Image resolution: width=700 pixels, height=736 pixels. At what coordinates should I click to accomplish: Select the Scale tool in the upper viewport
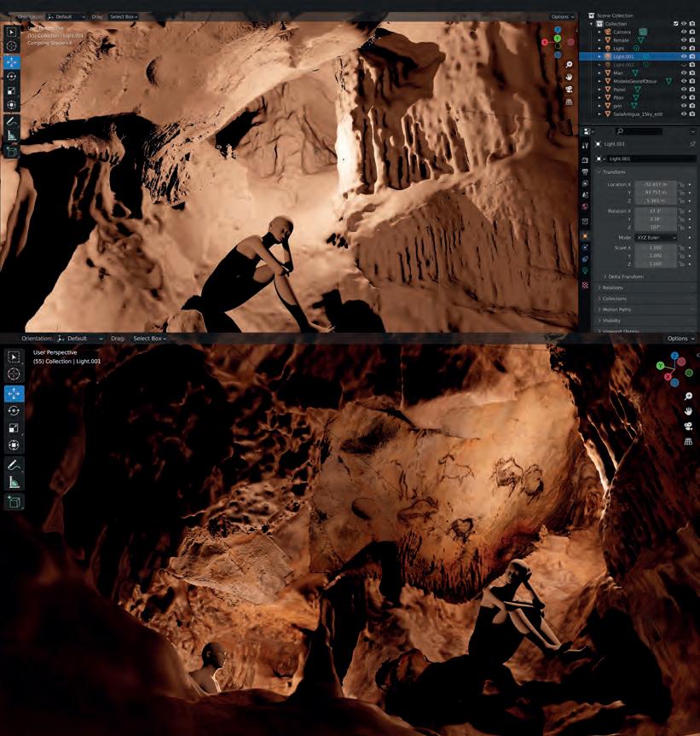click(x=12, y=90)
